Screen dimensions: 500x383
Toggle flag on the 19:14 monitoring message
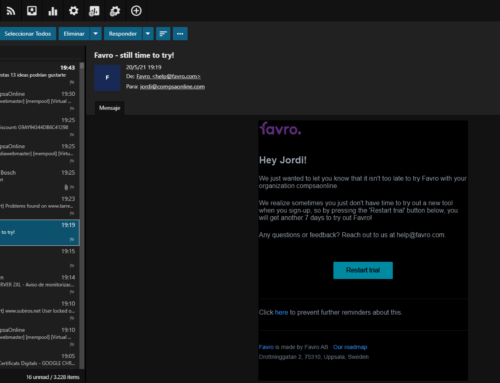click(72, 292)
